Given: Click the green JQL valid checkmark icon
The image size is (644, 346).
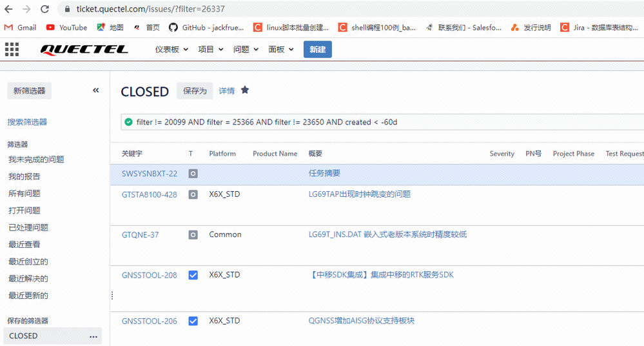Looking at the screenshot, I should click(128, 122).
